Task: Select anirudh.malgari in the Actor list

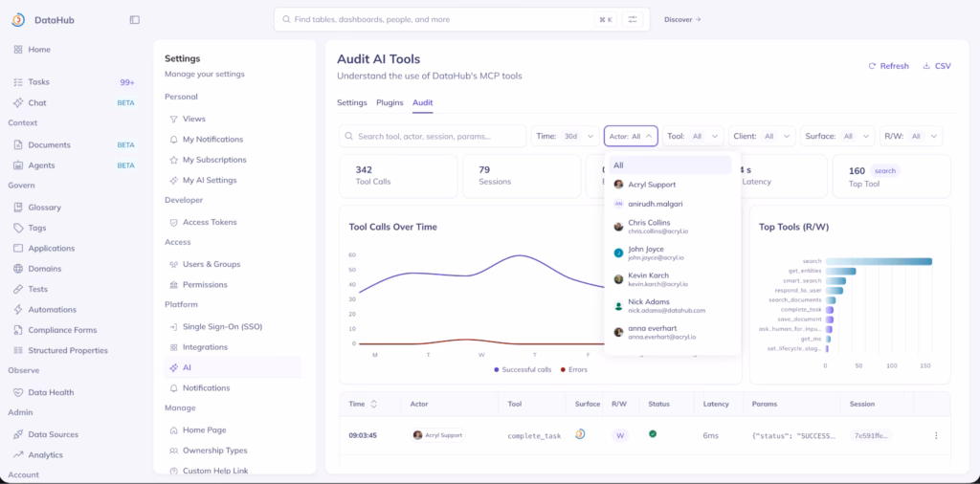Action: click(x=670, y=204)
